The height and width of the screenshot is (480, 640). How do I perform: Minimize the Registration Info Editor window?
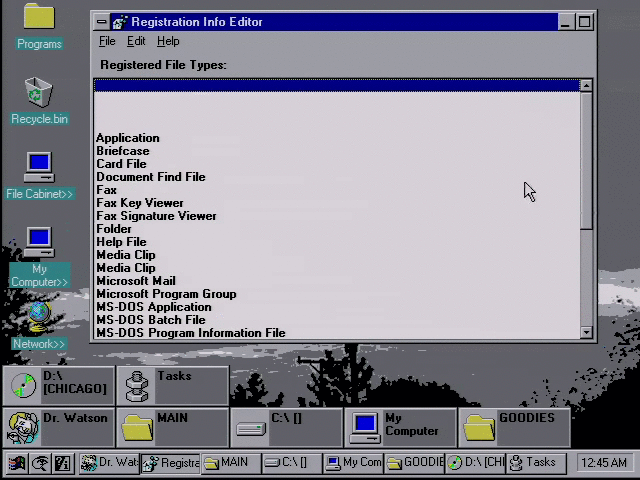click(x=565, y=22)
